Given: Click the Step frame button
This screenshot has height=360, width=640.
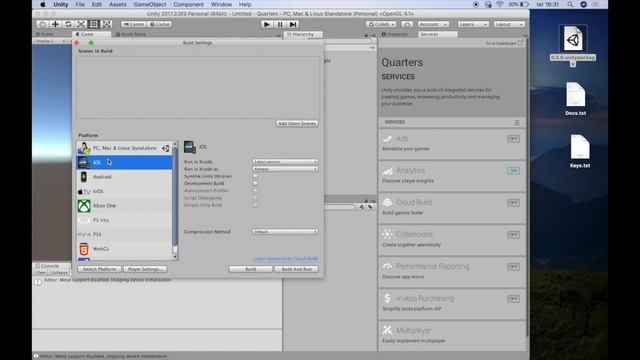Looking at the screenshot, I should [x=293, y=24].
